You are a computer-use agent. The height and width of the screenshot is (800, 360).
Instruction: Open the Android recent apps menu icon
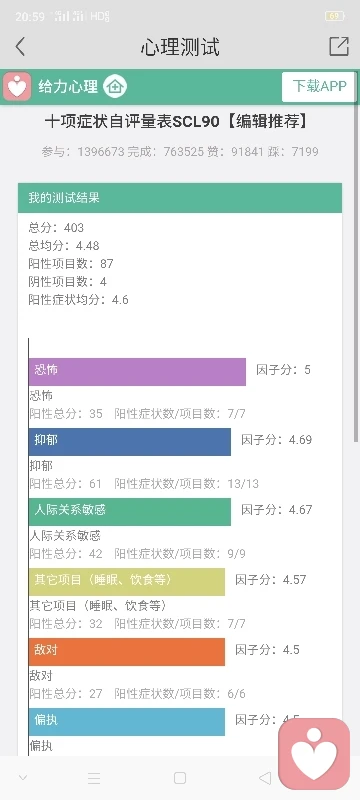[94, 778]
